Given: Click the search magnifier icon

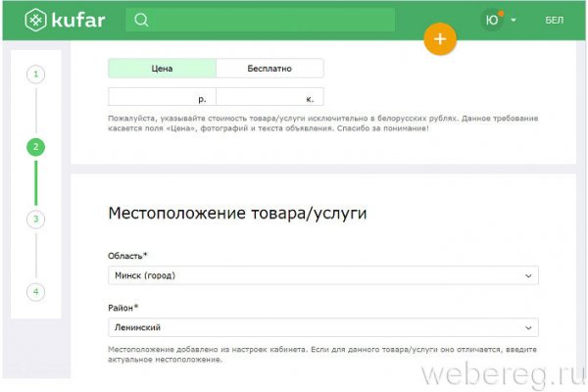Looking at the screenshot, I should click(x=141, y=21).
